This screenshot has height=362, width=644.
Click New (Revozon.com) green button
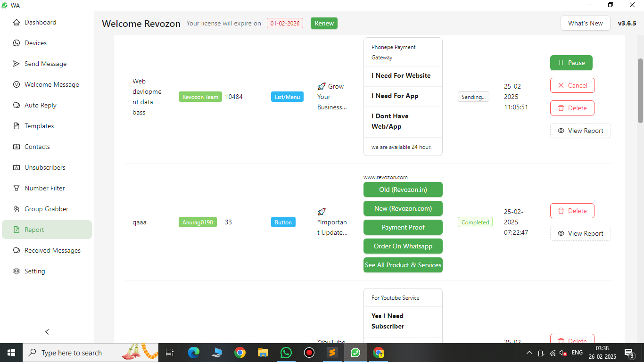pos(403,208)
